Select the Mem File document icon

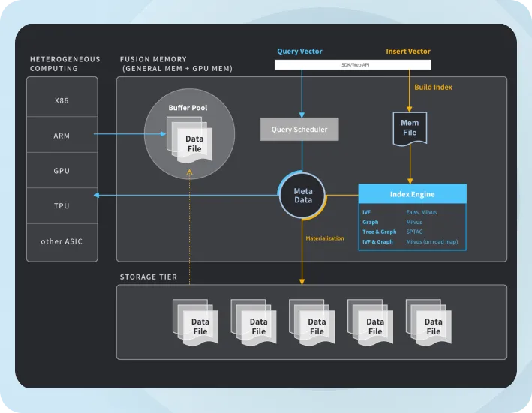pyautogui.click(x=410, y=129)
